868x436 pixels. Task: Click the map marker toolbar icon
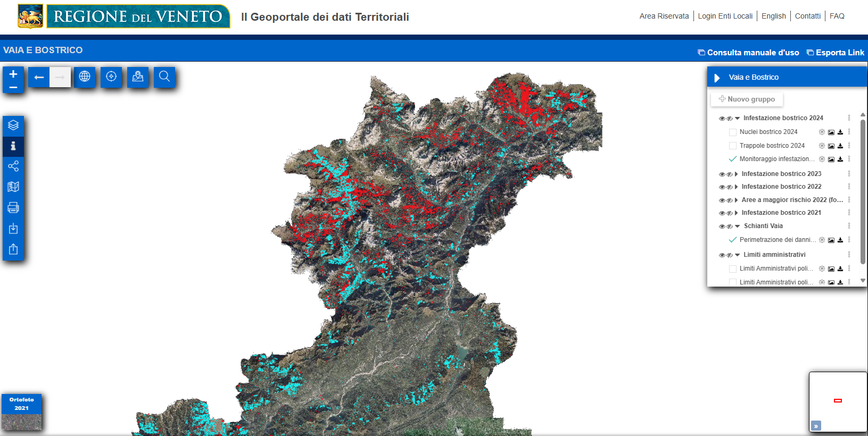(138, 77)
